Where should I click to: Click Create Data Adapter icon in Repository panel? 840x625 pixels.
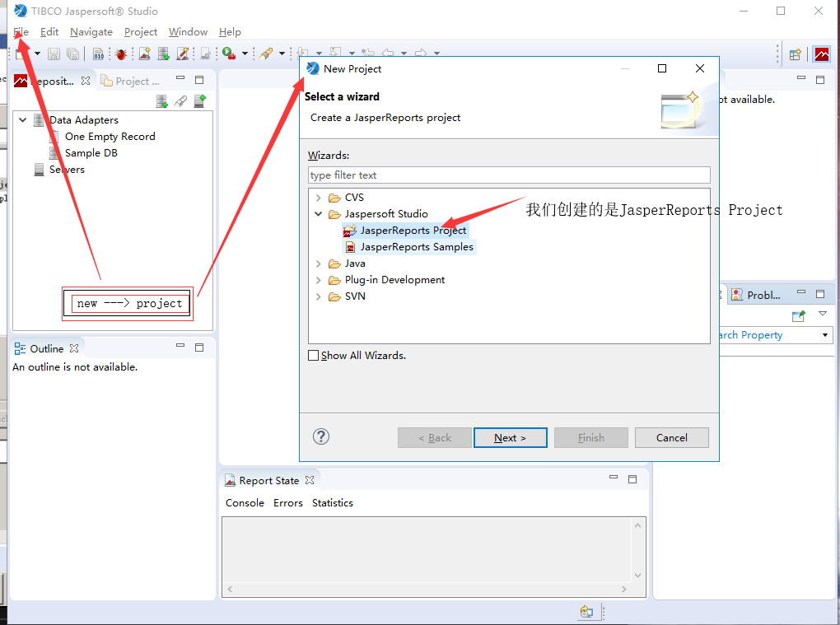[x=161, y=100]
